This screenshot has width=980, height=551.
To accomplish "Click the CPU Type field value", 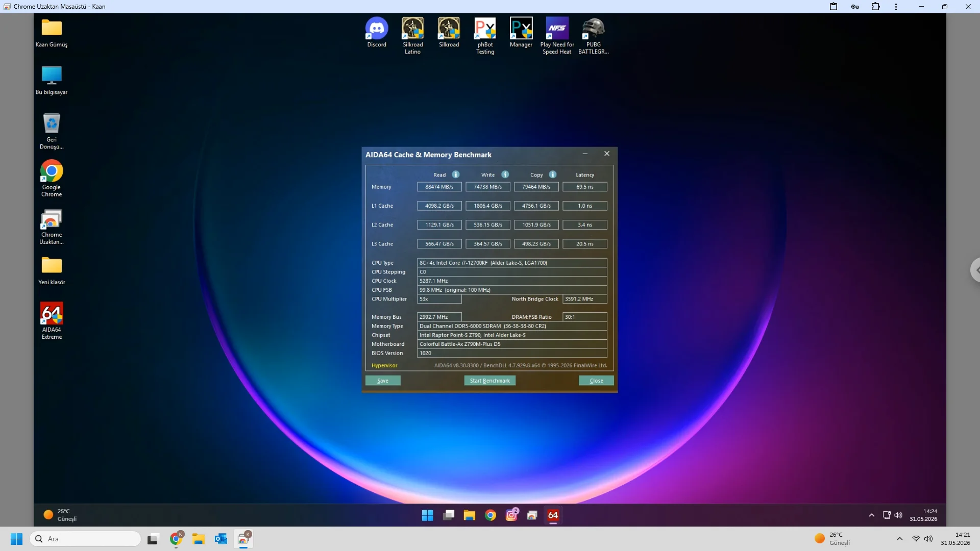I will tap(512, 263).
